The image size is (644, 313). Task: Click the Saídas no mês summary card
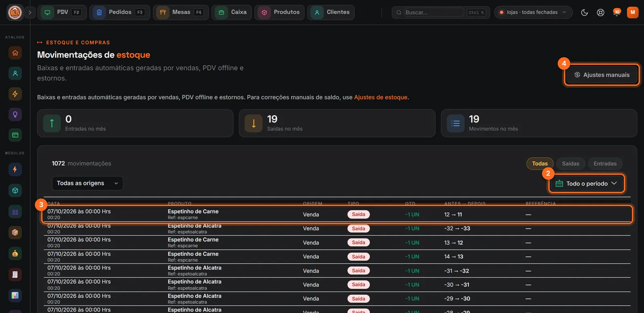337,123
